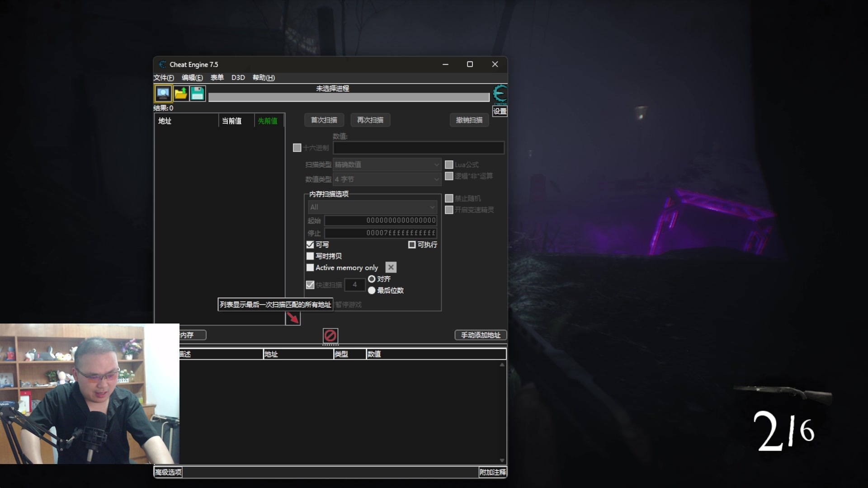The width and height of the screenshot is (868, 488).
Task: Click the 起始 address field
Action: click(381, 221)
